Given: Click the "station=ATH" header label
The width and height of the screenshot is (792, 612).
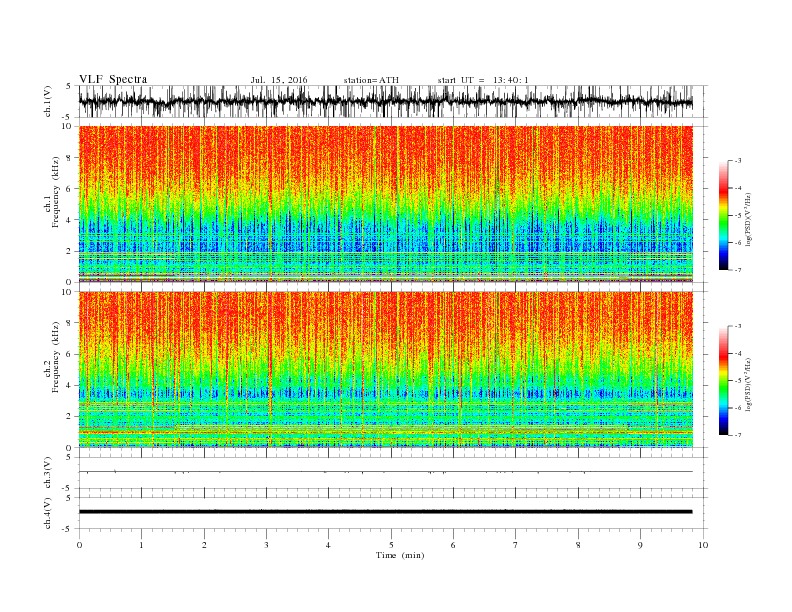Looking at the screenshot, I should coord(371,80).
